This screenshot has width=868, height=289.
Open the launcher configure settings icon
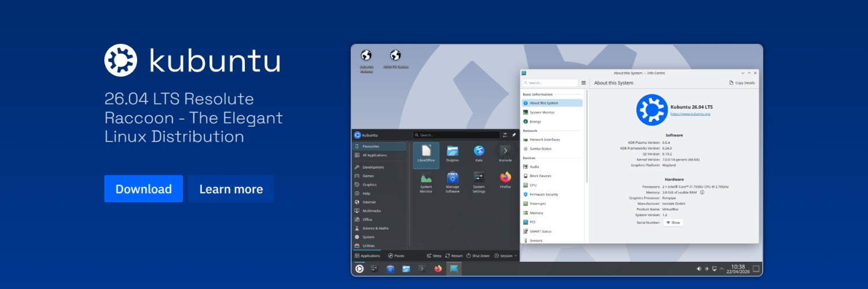pyautogui.click(x=505, y=135)
